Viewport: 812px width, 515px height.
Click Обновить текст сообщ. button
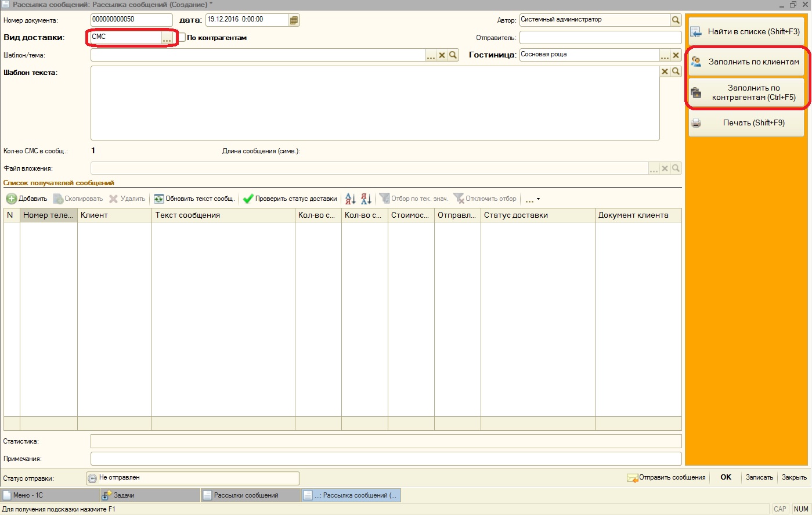pyautogui.click(x=194, y=199)
